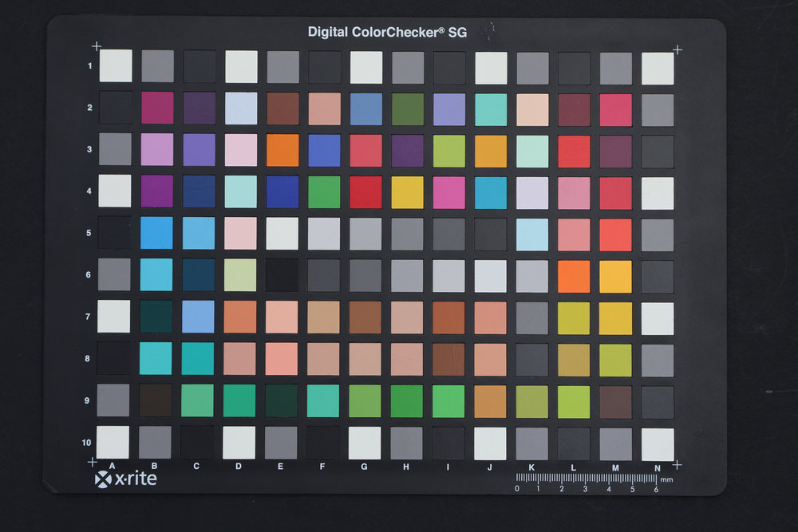Select the yellow patch in row 4, column H
Viewport: 798px width, 532px height.
[x=408, y=192]
